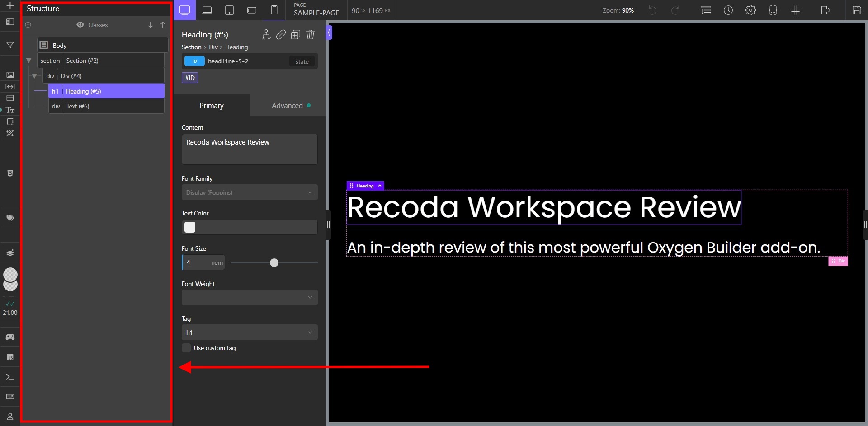Click the state toggle next to headline-5-2
This screenshot has width=868, height=426.
(302, 61)
